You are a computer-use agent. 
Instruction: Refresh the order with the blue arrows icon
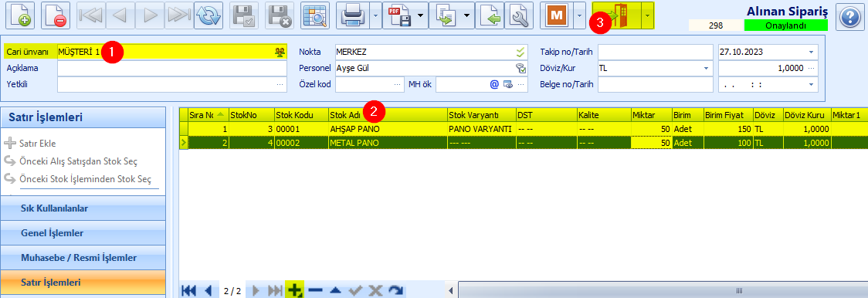[209, 16]
